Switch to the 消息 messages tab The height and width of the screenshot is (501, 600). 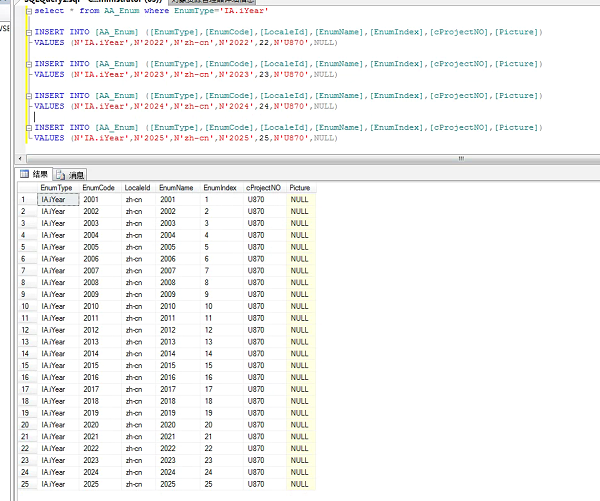click(76, 174)
